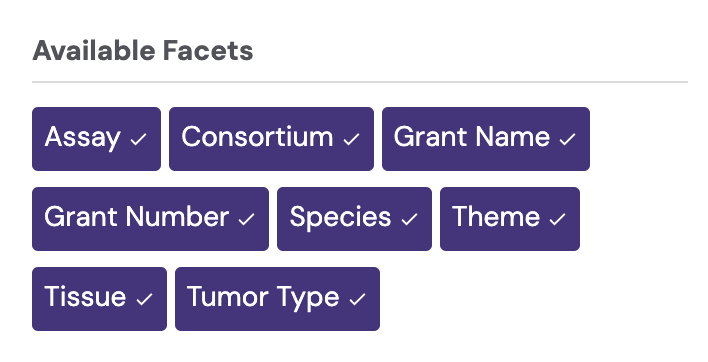The image size is (708, 362).
Task: Click the Available Facets heading
Action: pyautogui.click(x=143, y=50)
